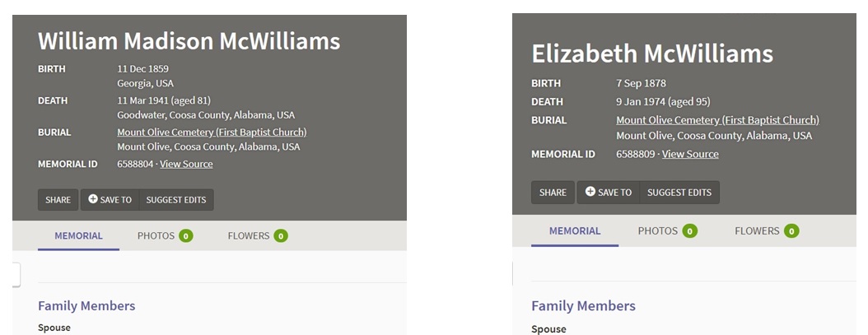Open the Flowers tab on William's page
The height and width of the screenshot is (335, 868).
(248, 235)
